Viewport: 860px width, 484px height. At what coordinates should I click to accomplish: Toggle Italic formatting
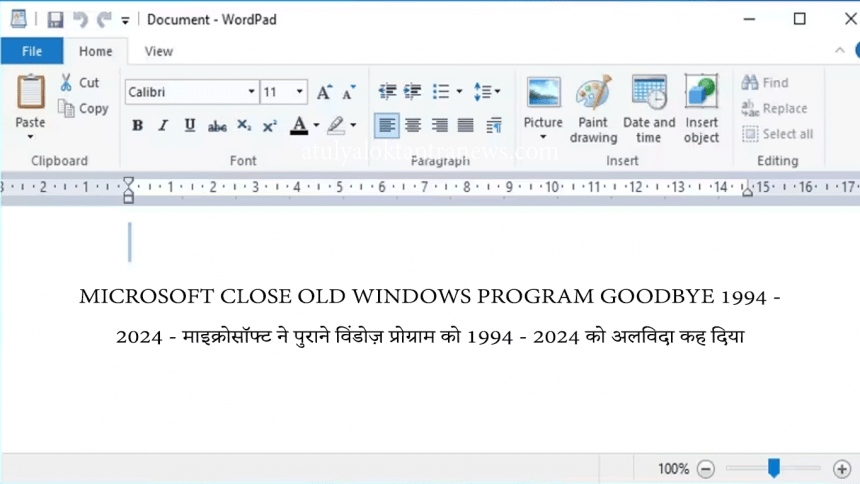(163, 126)
